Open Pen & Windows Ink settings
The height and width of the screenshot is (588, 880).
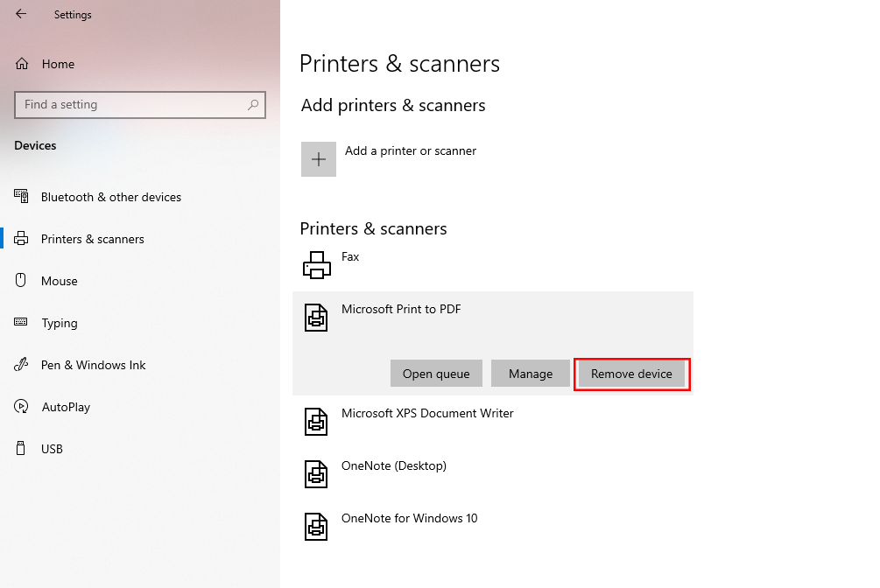click(x=93, y=365)
